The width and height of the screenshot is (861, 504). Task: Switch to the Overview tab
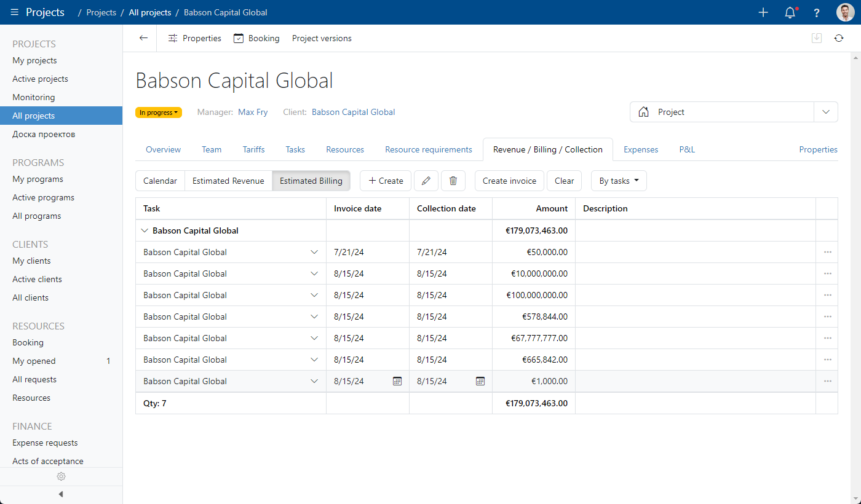(x=163, y=149)
